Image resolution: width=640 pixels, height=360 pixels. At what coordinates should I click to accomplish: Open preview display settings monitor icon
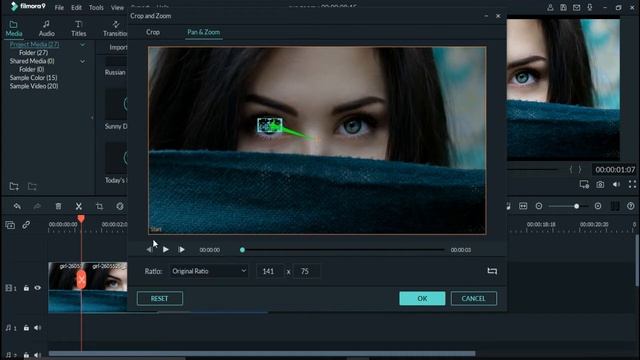pos(584,185)
